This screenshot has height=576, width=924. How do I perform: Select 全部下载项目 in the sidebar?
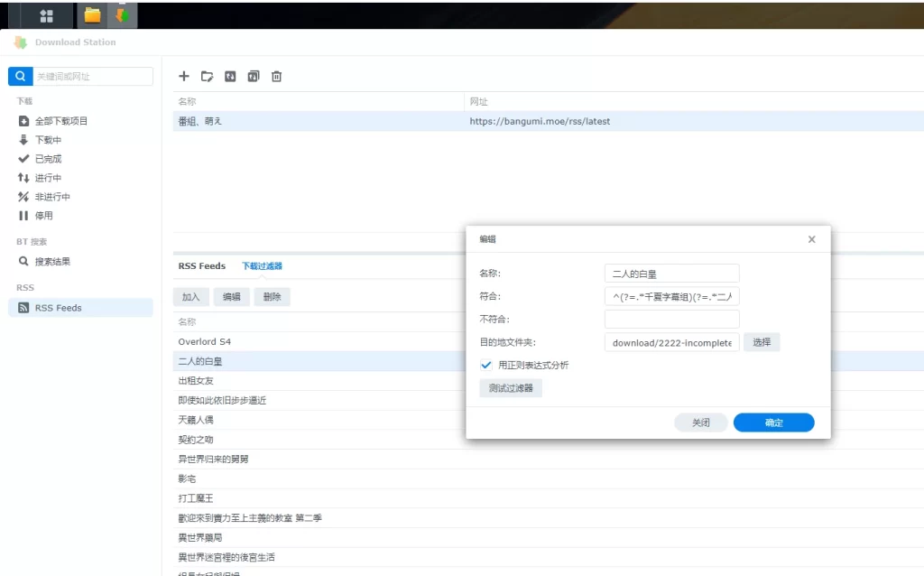click(60, 121)
